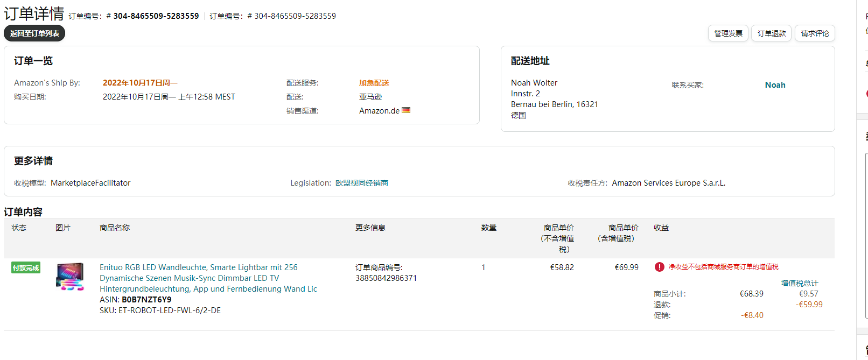Click the bold order number in the header
Image resolution: width=868 pixels, height=360 pixels.
tap(156, 16)
